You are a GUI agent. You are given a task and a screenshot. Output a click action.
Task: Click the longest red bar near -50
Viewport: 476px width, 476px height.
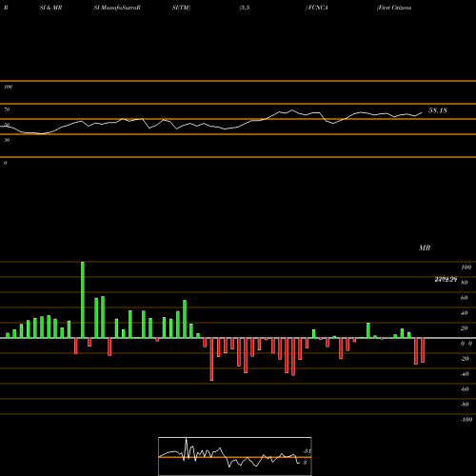click(x=211, y=359)
